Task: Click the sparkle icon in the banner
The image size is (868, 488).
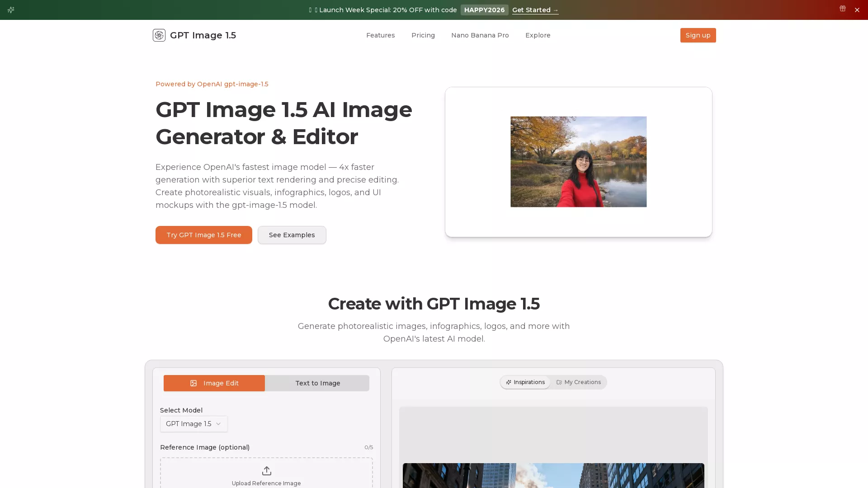Action: coord(11,10)
